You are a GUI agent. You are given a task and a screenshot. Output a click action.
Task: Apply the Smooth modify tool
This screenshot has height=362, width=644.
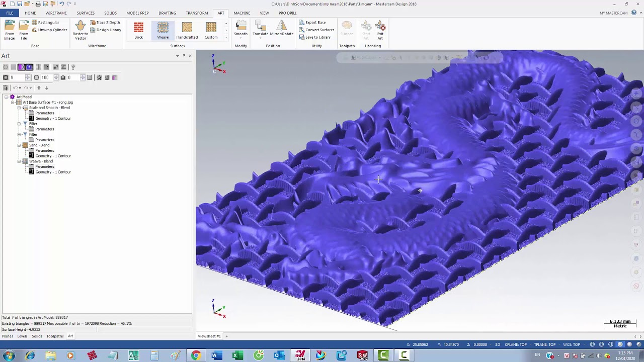(240, 30)
